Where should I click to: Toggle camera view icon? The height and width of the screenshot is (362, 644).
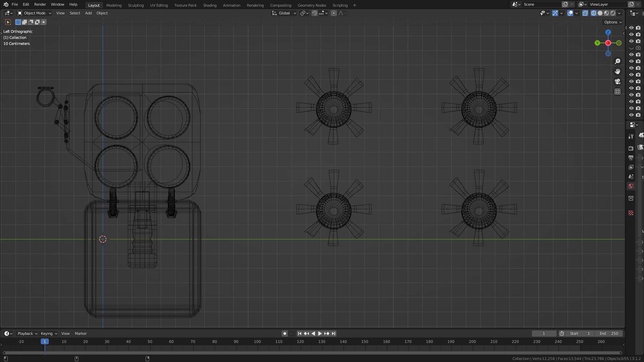[x=617, y=81]
